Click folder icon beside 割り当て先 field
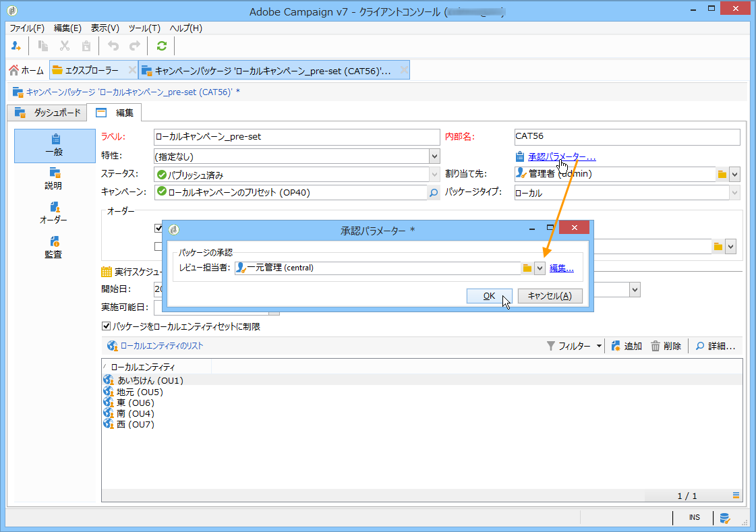Viewport: 756px width, 532px height. tap(722, 175)
